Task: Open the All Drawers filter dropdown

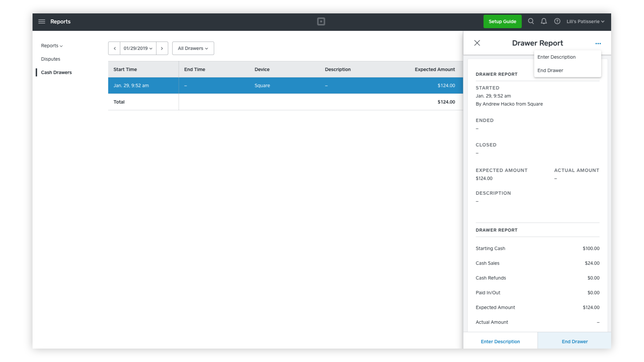Action: [x=193, y=48]
